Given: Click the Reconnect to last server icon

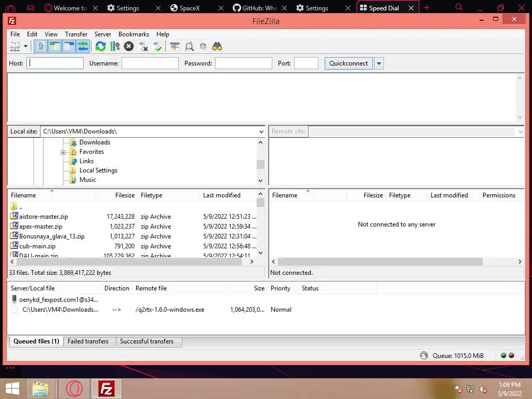Looking at the screenshot, I should click(x=157, y=46).
